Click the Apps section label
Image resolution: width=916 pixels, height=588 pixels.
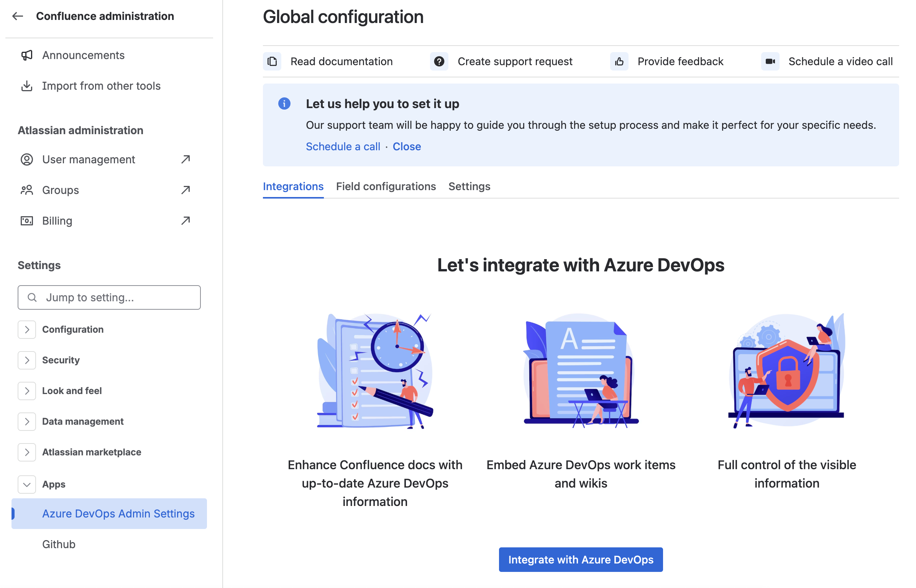(x=54, y=485)
